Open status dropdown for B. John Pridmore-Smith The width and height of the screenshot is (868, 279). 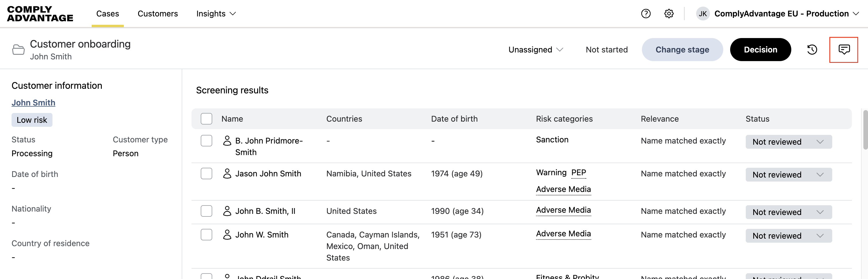(788, 142)
